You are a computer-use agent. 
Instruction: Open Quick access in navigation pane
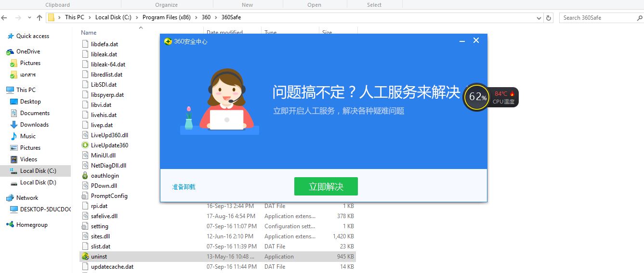(33, 36)
